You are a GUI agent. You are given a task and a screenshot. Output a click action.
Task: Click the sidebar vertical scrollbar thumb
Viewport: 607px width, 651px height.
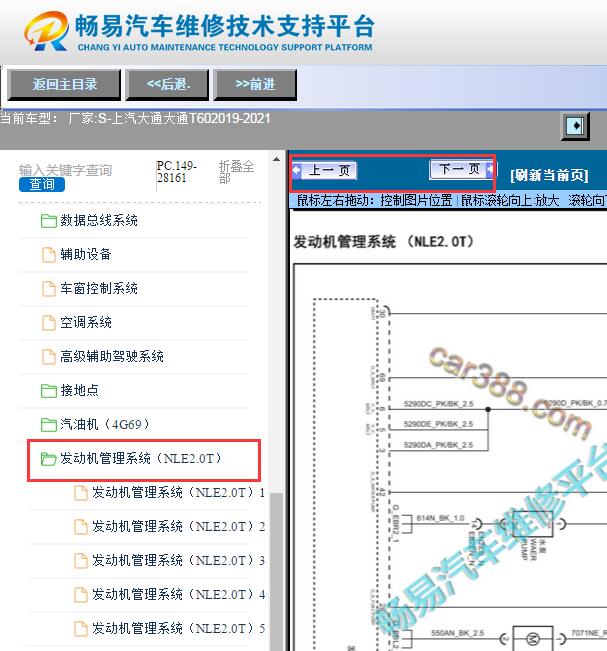click(x=277, y=571)
